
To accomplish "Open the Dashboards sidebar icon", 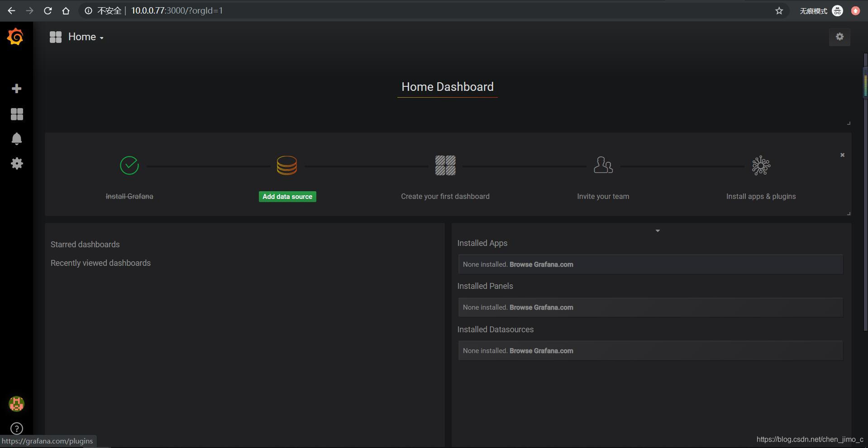I will pyautogui.click(x=17, y=114).
